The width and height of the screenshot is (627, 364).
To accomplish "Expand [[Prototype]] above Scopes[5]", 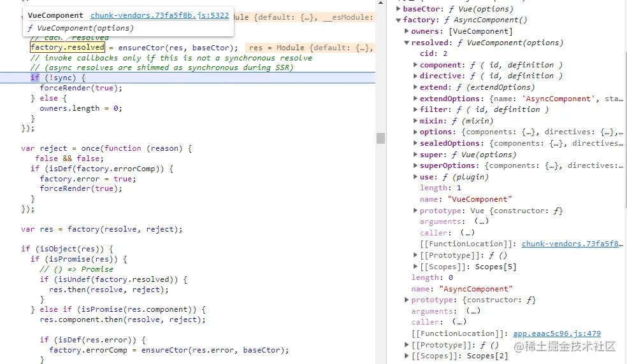I will [x=415, y=255].
